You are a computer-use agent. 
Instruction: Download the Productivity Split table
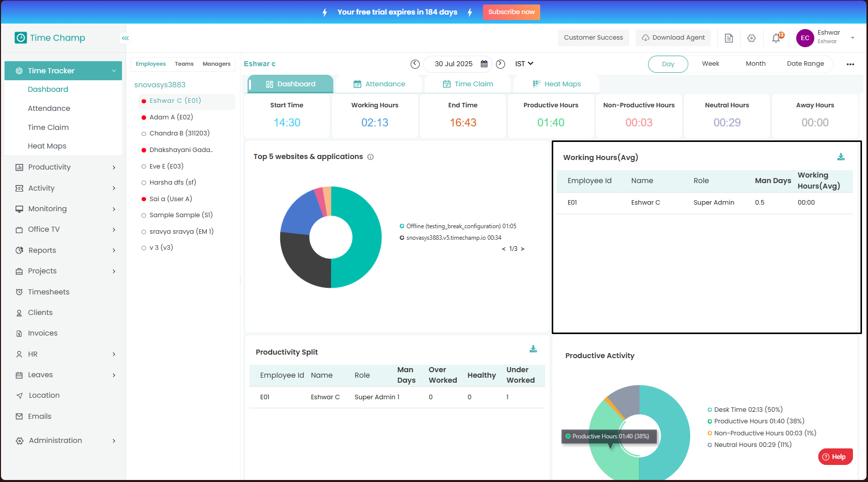point(533,349)
